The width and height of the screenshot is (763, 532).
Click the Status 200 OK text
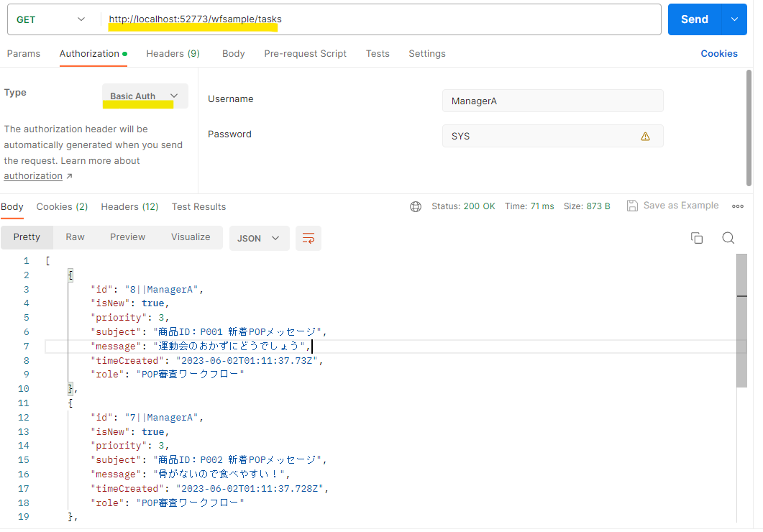[463, 206]
